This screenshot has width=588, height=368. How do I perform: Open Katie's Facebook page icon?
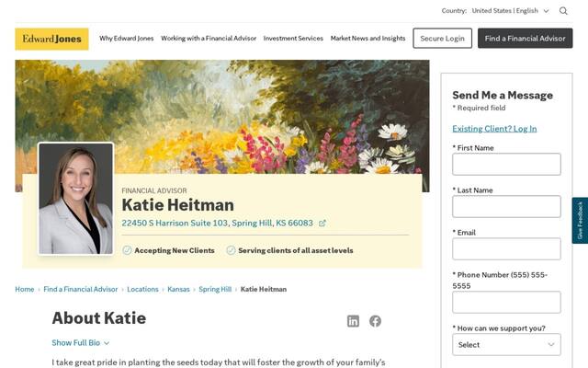[375, 321]
